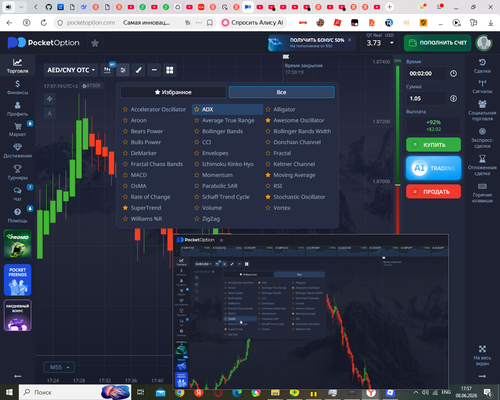Screen dimensions: 500x400
Task: Open the AED/CNY OTC asset dropdown
Action: (71, 70)
